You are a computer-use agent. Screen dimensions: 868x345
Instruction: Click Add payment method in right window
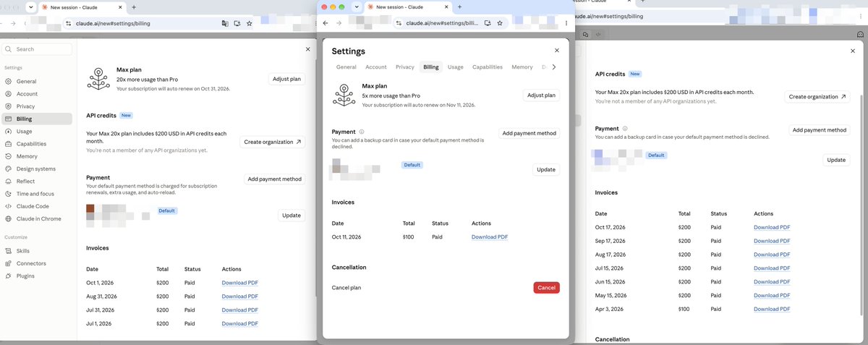click(820, 130)
